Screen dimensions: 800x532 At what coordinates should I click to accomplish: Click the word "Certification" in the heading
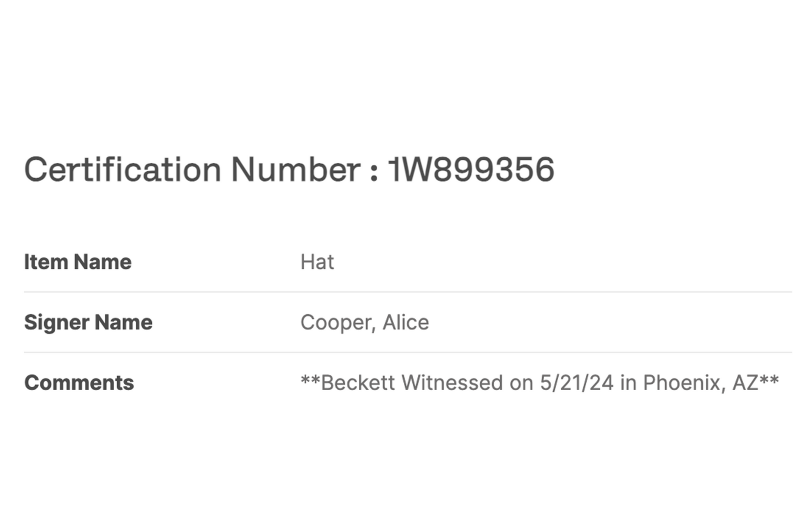point(123,169)
